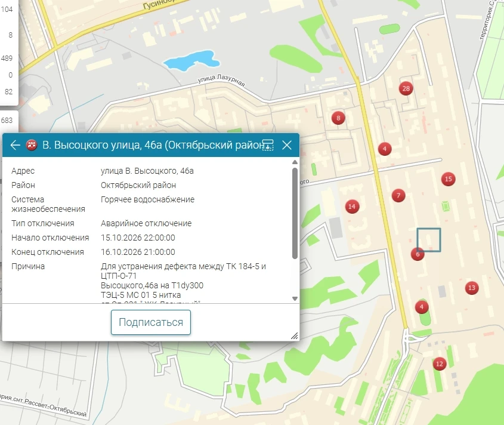Open the cluster marker labeled 8
Viewport: 504px width, 425px height.
[x=338, y=118]
